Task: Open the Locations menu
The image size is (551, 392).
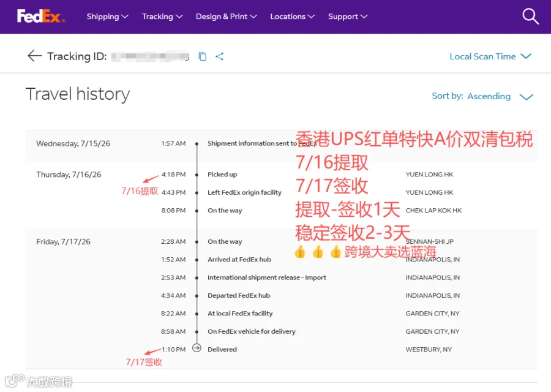Action: (293, 17)
